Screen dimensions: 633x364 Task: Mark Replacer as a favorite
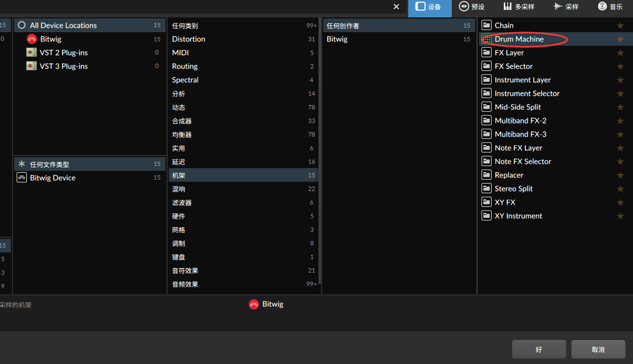coord(620,175)
